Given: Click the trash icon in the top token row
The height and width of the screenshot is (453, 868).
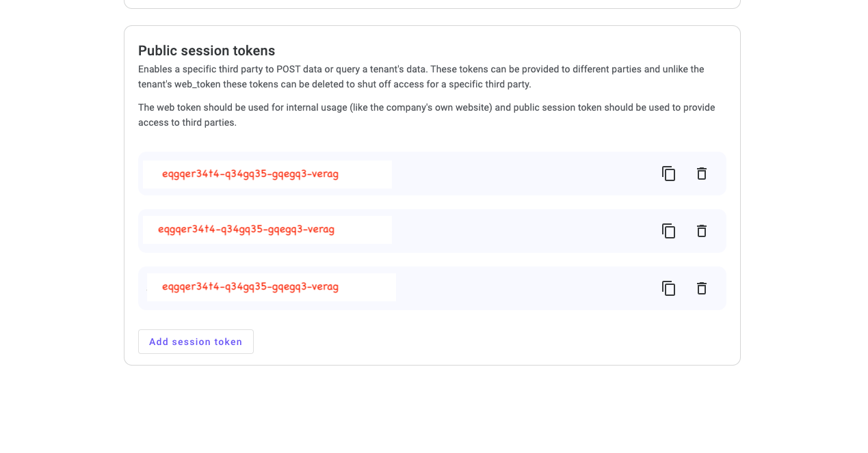Looking at the screenshot, I should pos(701,174).
